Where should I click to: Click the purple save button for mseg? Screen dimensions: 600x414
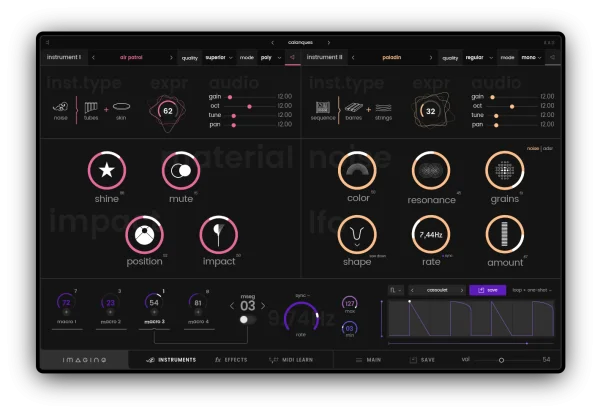(x=488, y=290)
